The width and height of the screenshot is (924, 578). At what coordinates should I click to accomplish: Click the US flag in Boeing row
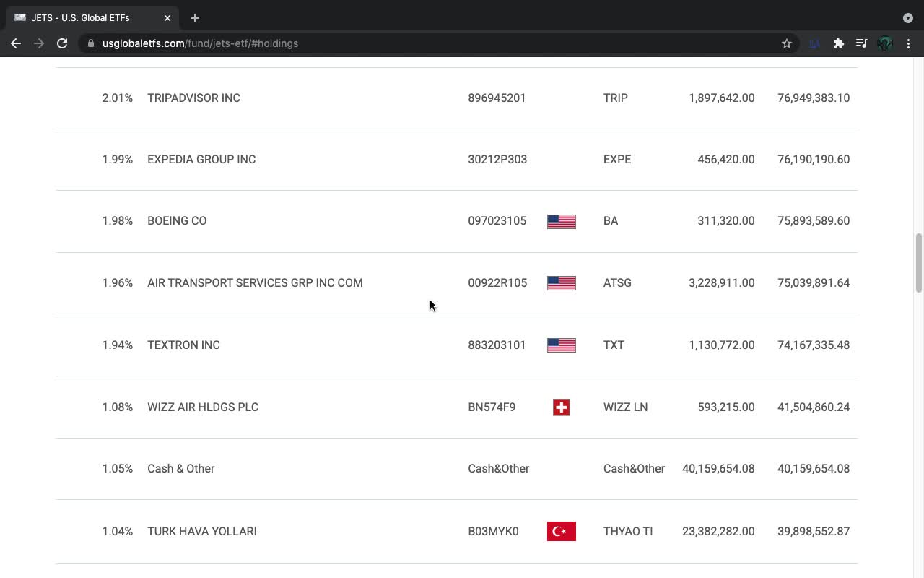tap(562, 221)
